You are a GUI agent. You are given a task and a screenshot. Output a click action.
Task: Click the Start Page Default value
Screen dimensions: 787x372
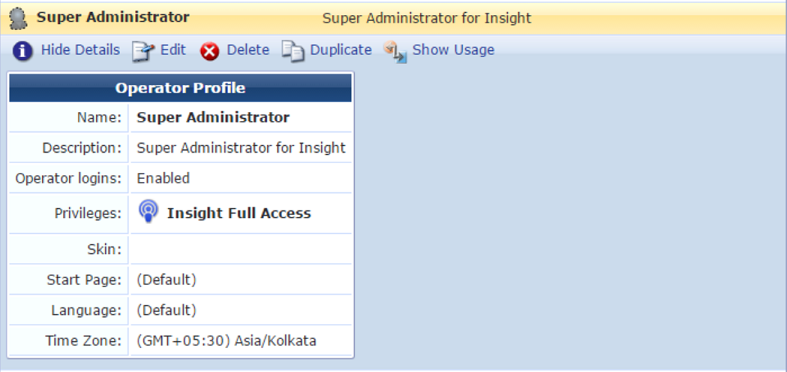[x=166, y=280]
